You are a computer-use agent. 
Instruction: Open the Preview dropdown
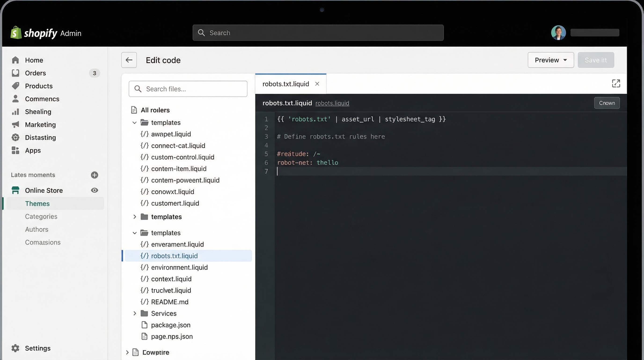click(x=551, y=60)
